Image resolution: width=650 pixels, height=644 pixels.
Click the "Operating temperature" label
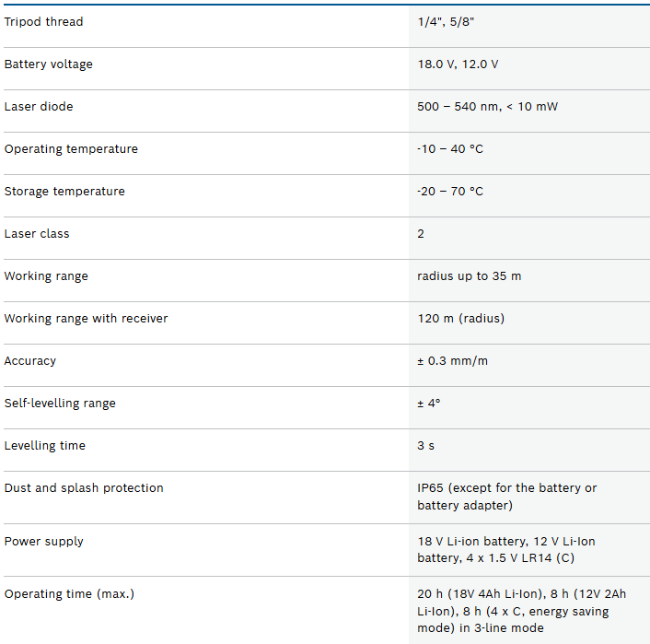click(x=71, y=148)
